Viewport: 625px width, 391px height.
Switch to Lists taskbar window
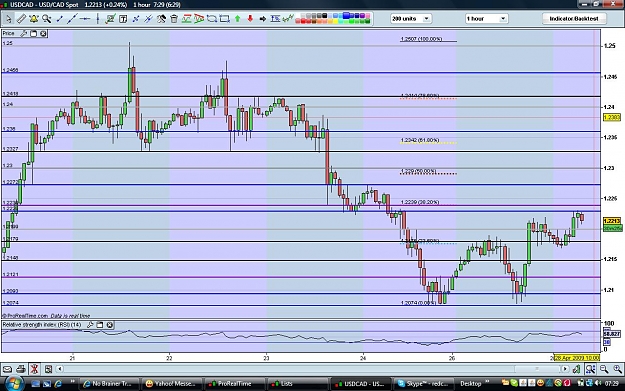[x=297, y=383]
